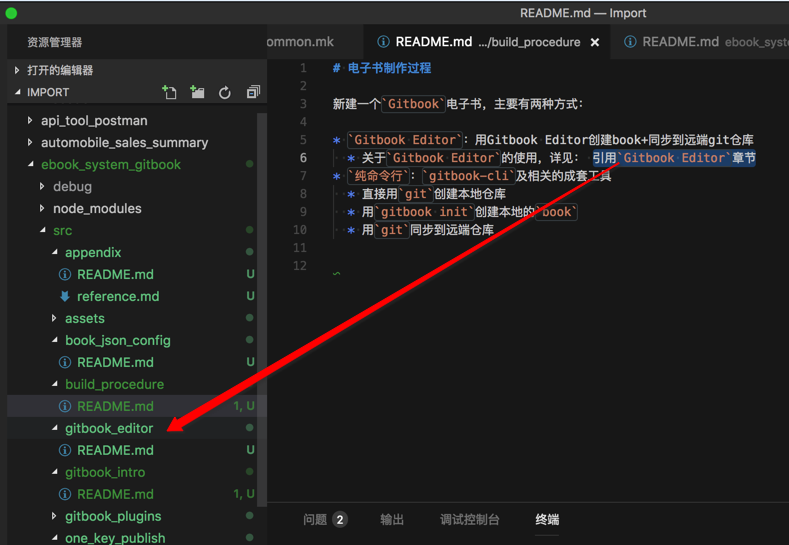Refresh the explorer file tree
Screen dimensions: 789x545
[x=225, y=92]
